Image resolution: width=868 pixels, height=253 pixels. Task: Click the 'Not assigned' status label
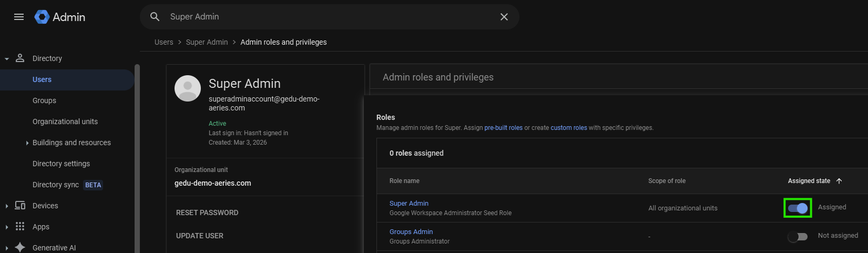point(838,236)
